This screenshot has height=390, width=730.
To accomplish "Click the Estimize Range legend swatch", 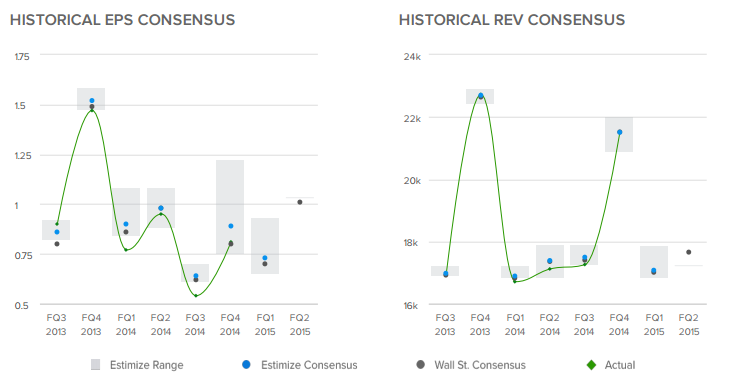I will tap(95, 365).
